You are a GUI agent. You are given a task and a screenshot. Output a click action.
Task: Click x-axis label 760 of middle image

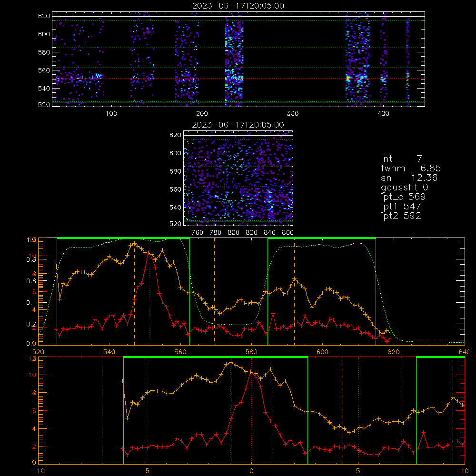[x=198, y=233]
